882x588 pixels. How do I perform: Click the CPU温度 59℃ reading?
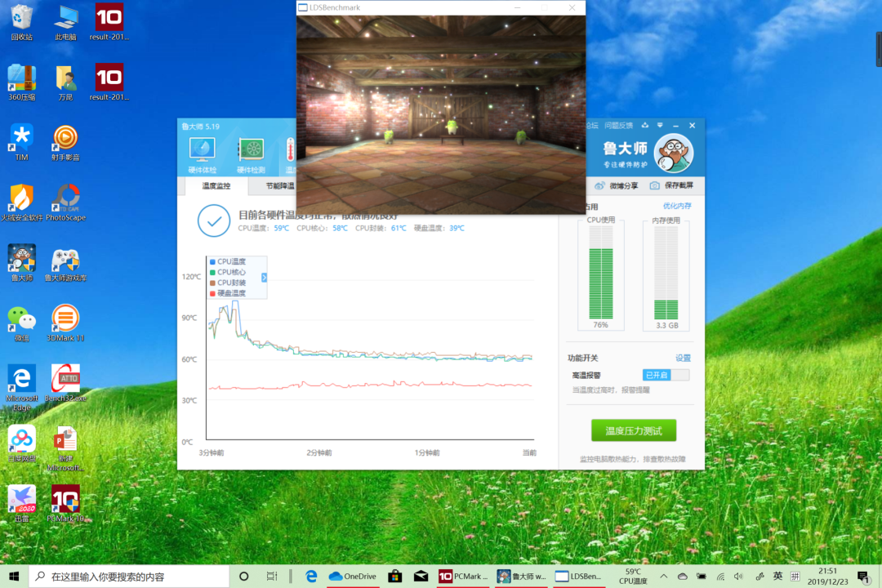click(263, 229)
